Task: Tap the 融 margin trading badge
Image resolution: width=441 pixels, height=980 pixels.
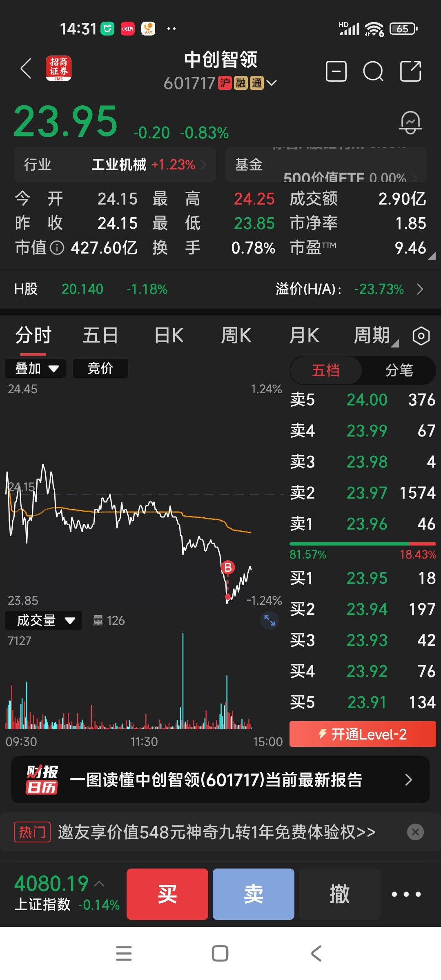Action: click(241, 83)
